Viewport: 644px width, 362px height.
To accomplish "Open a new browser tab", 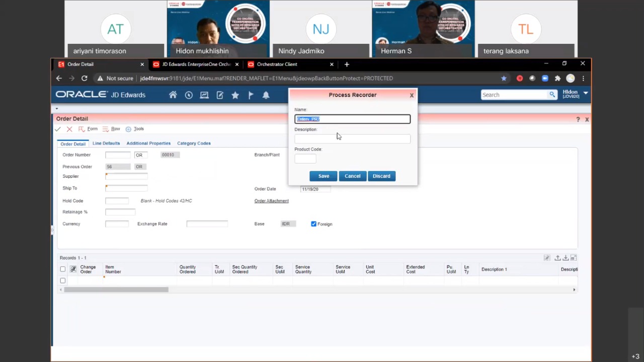I will [x=347, y=64].
